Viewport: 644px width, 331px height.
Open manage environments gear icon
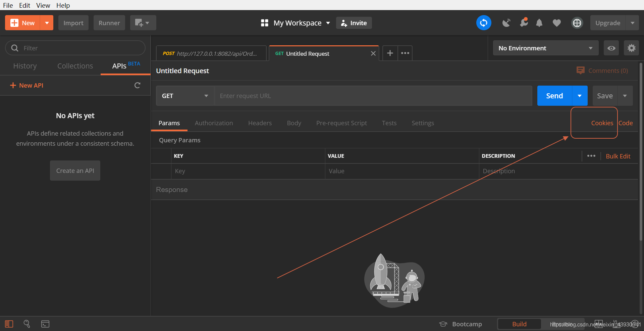(631, 48)
